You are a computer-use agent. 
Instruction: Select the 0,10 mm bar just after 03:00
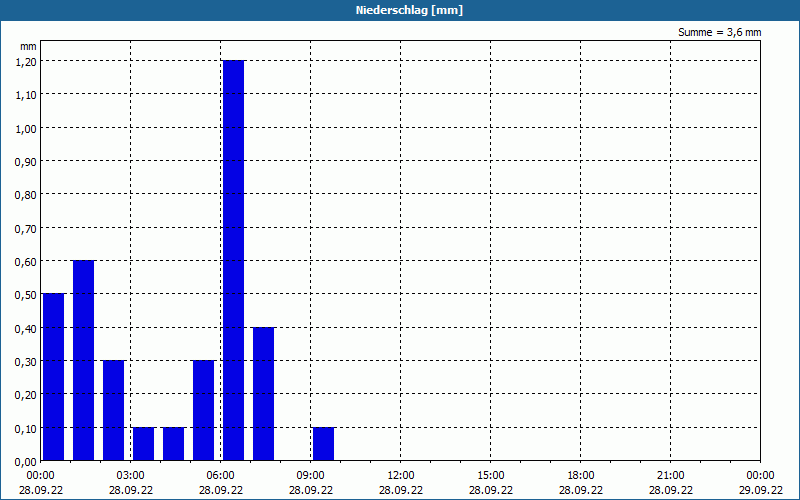click(x=143, y=444)
